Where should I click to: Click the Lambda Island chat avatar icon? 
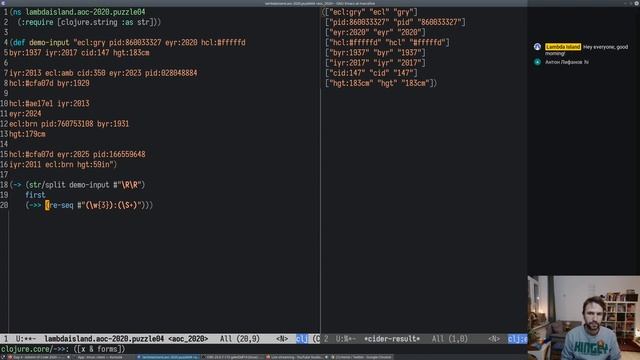coord(537,47)
